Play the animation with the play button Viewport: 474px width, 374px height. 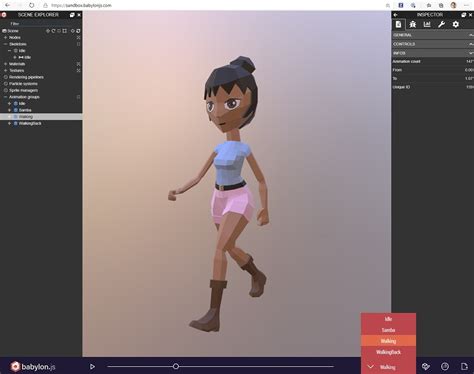pos(92,367)
